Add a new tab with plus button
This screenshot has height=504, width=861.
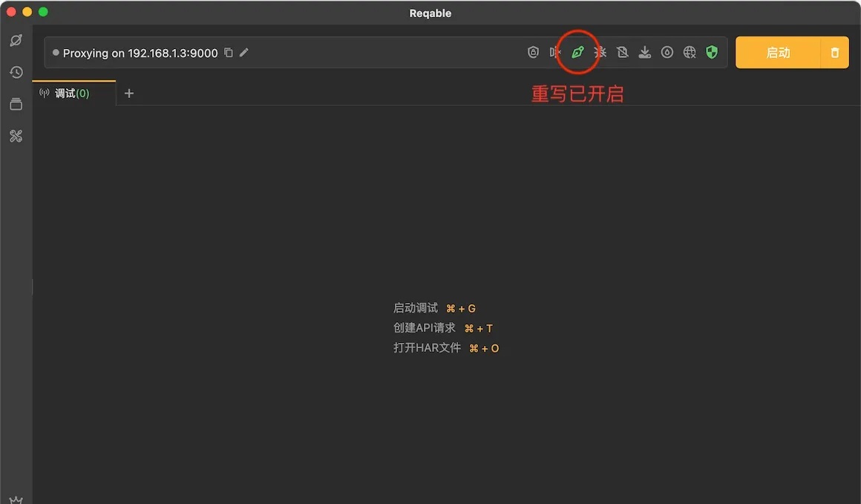129,94
